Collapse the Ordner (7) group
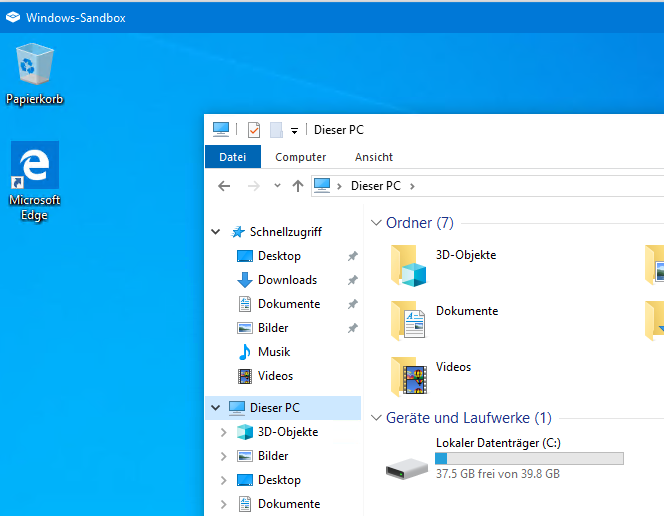This screenshot has height=516, width=664. [376, 223]
